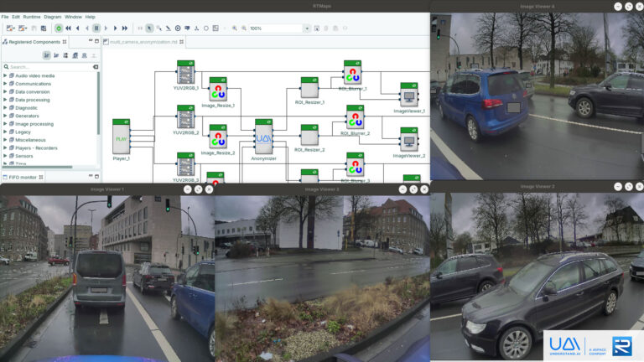Expand the Diagnostic category

pyautogui.click(x=5, y=108)
